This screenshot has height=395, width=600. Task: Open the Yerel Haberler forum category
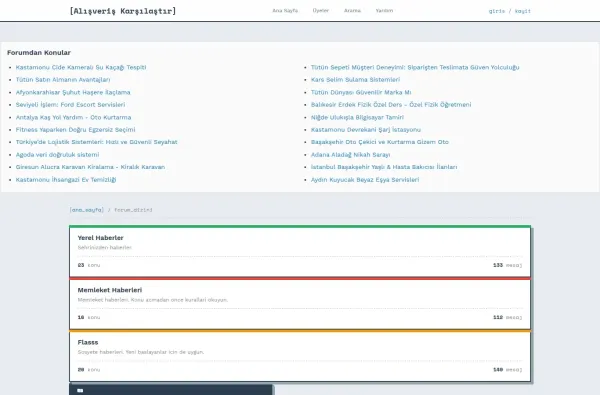100,238
